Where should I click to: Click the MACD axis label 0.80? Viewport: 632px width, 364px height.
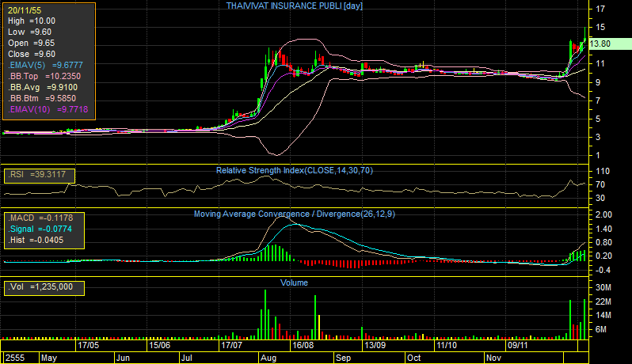[x=603, y=242]
